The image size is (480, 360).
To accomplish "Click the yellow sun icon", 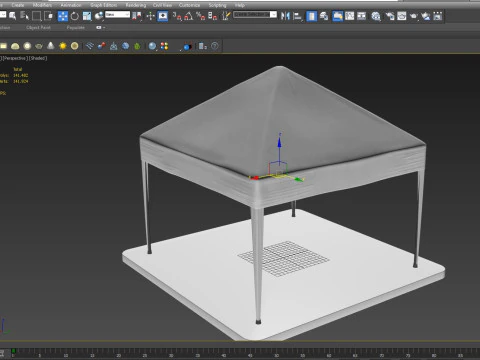I will [63, 46].
